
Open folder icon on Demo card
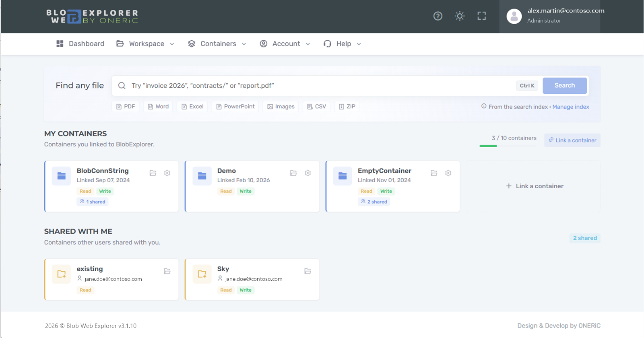tap(293, 173)
